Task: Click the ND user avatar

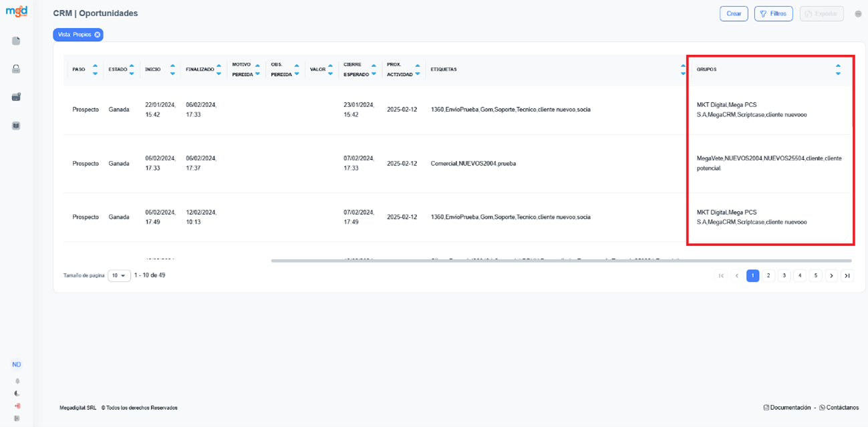Action: (17, 365)
